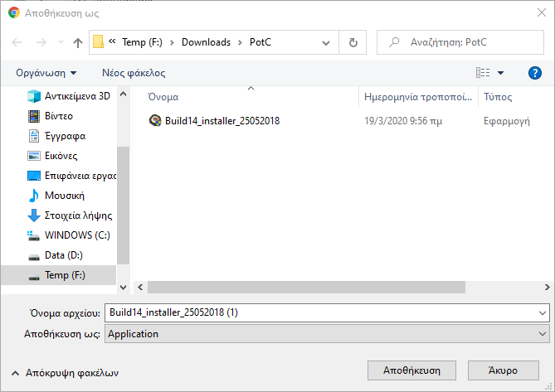
Task: Click the Forward navigation arrow
Action: (x=41, y=42)
